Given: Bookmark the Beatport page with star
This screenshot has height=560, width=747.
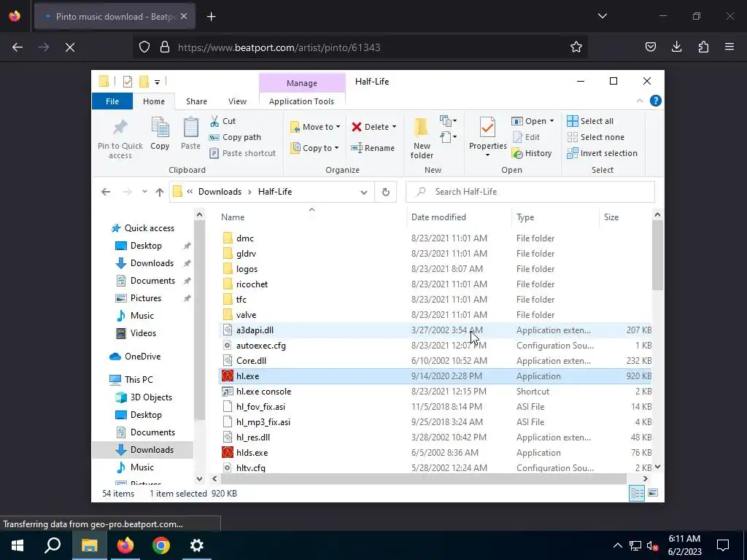Looking at the screenshot, I should pos(576,47).
